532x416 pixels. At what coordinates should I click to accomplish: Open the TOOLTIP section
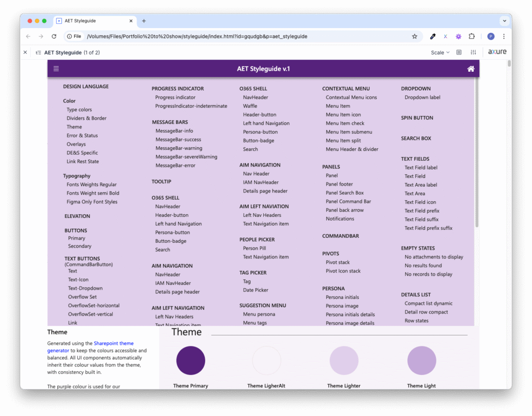coord(162,181)
